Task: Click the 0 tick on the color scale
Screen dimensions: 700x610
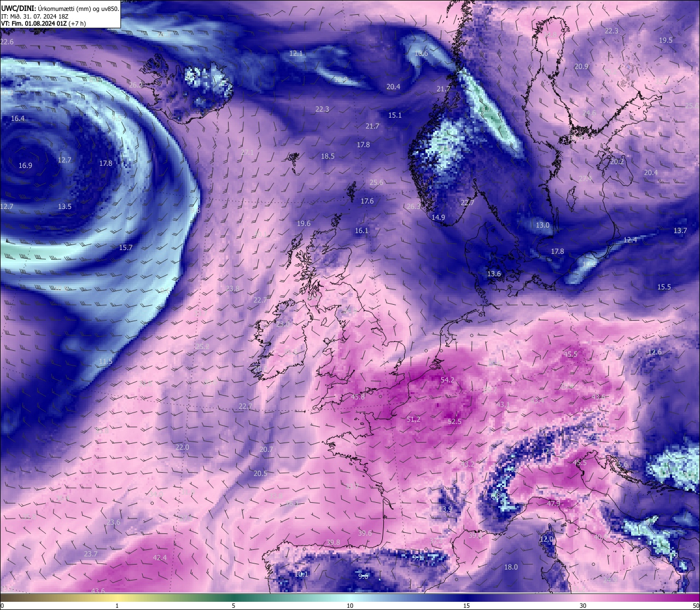Action: (x=2, y=606)
